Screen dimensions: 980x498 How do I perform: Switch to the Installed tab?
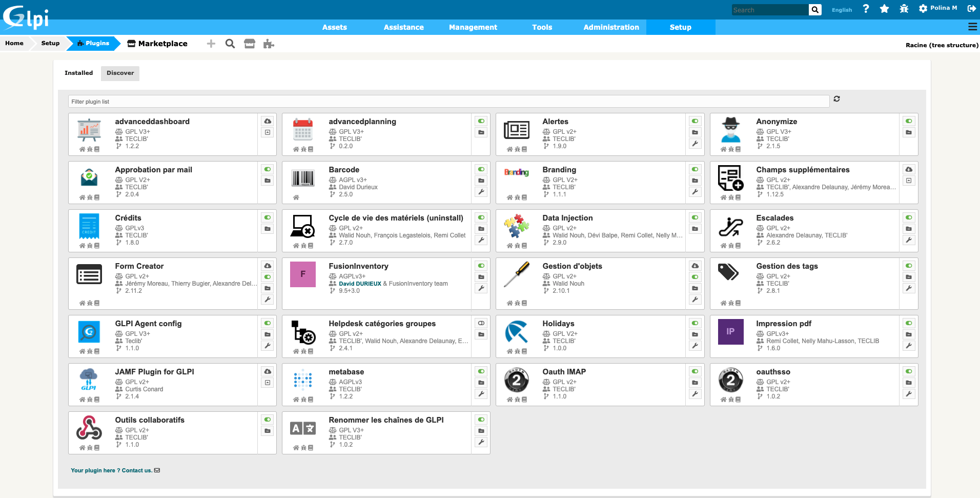pos(79,73)
